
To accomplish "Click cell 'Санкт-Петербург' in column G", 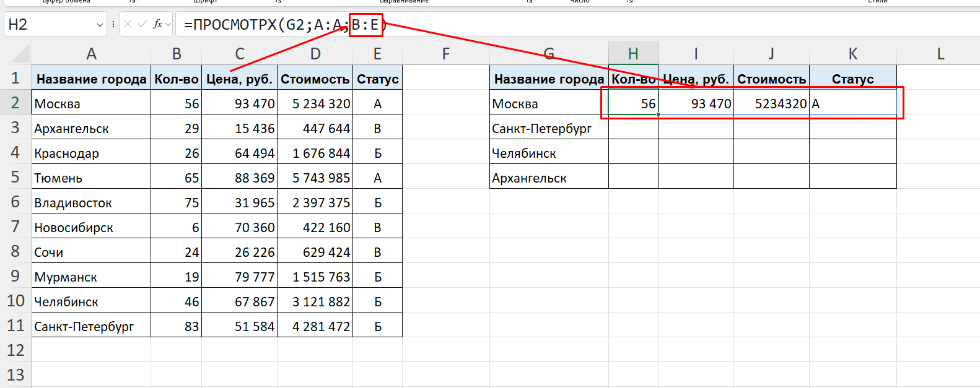I will point(549,127).
